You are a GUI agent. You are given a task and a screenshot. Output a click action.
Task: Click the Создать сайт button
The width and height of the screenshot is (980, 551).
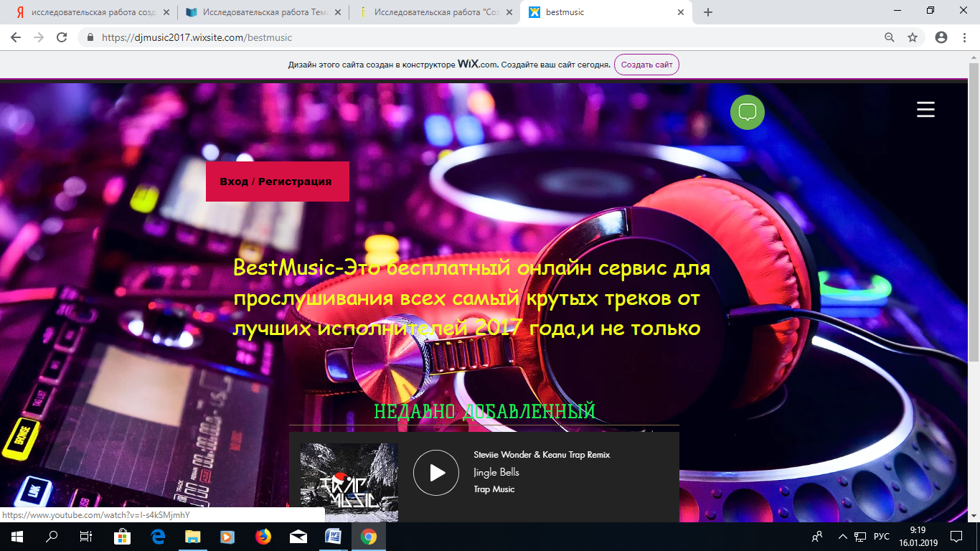coord(646,65)
